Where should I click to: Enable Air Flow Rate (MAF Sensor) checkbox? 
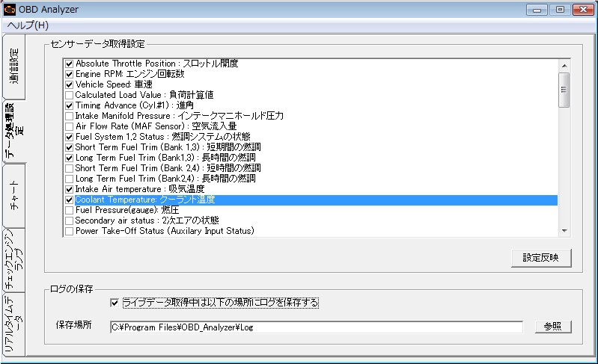69,126
